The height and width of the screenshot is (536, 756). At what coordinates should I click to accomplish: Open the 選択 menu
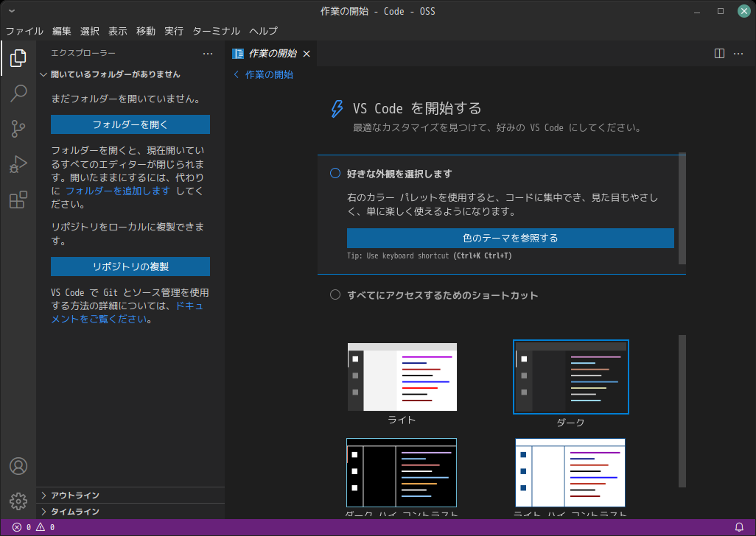point(90,31)
